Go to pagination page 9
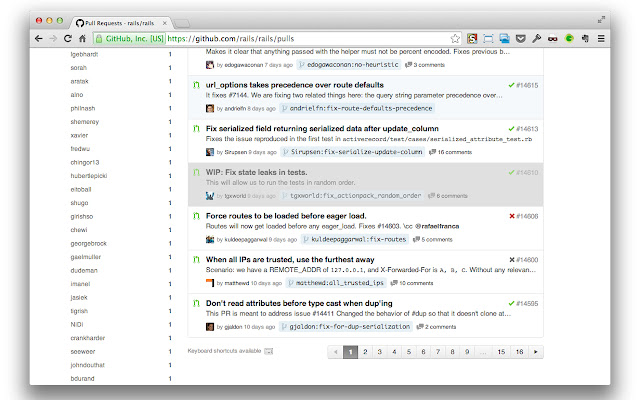Viewport: 640px width, 400px height. 467,352
